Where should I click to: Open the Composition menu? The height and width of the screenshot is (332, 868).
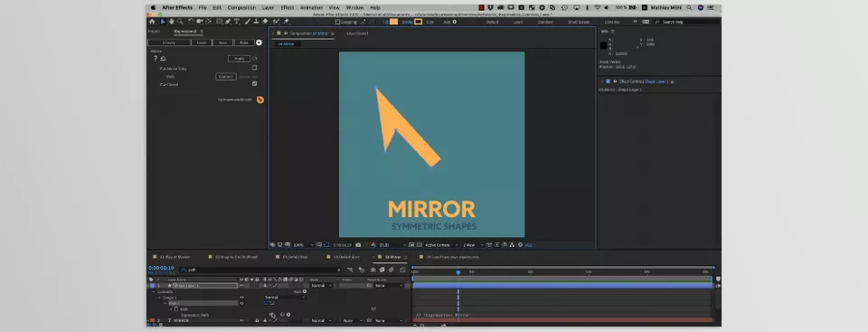pyautogui.click(x=242, y=8)
